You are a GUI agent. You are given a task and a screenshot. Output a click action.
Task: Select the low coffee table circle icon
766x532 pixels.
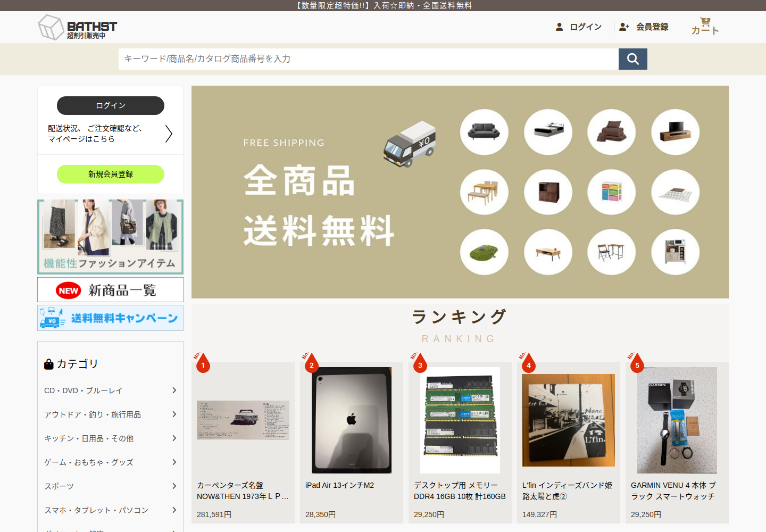point(548,252)
